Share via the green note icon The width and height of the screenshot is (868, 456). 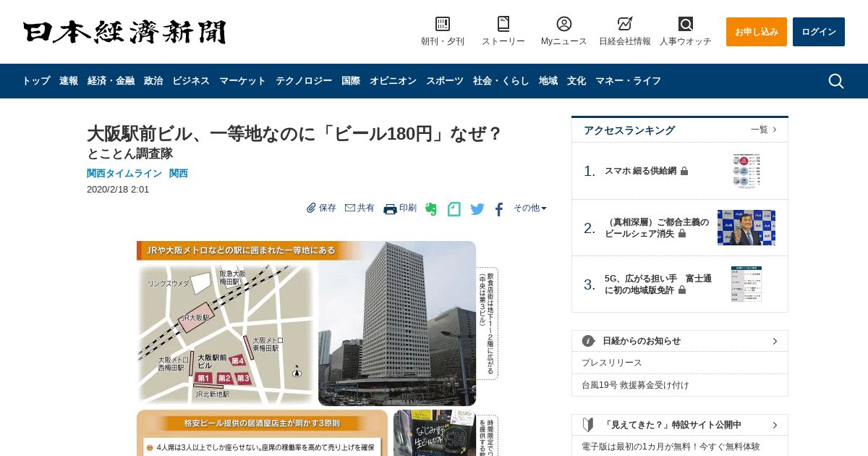click(454, 209)
